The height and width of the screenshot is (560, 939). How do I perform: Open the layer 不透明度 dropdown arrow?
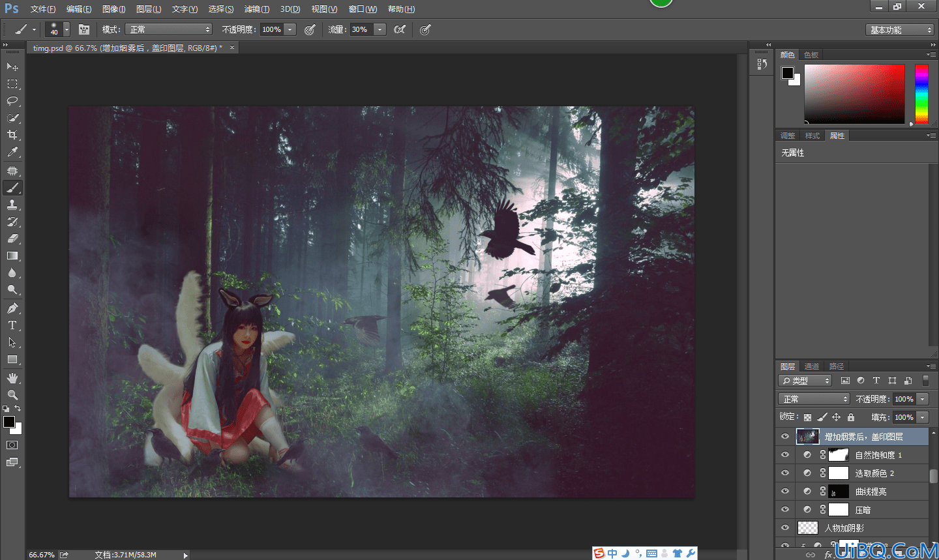tap(923, 399)
